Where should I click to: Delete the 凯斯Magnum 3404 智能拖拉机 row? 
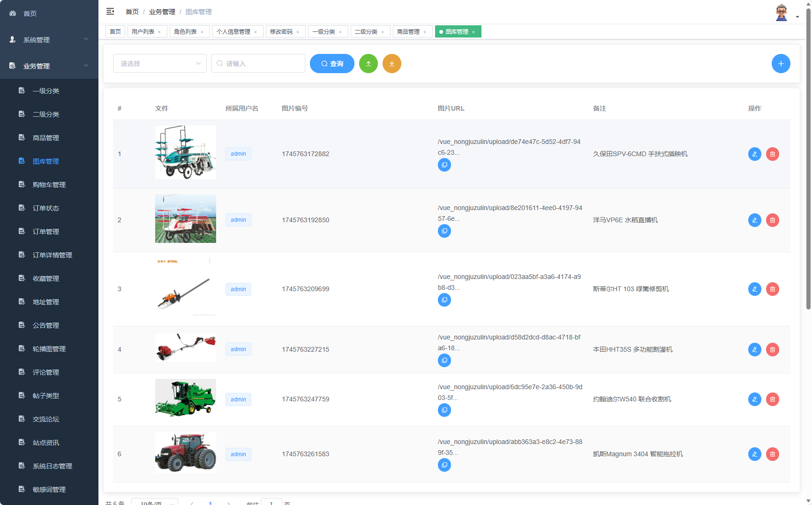pos(772,454)
